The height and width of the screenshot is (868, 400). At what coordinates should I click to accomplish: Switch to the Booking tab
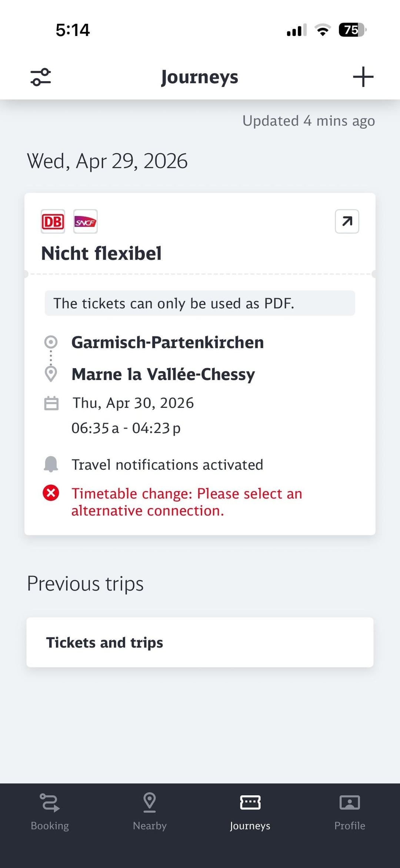50,811
